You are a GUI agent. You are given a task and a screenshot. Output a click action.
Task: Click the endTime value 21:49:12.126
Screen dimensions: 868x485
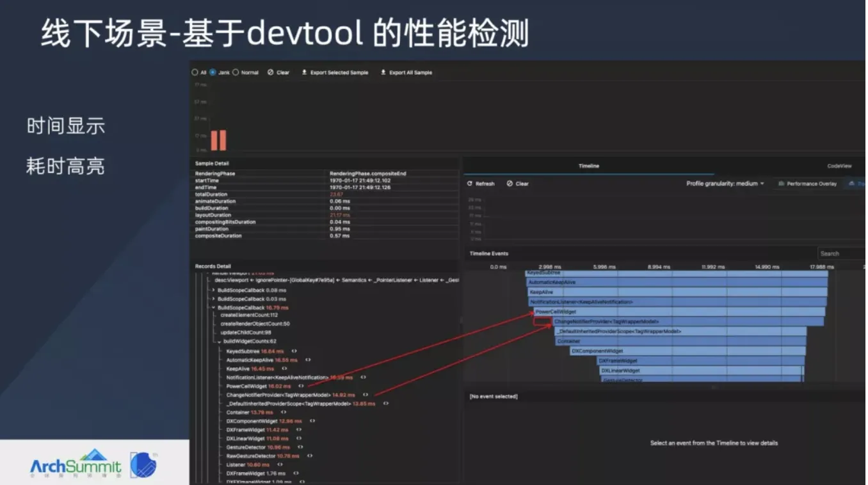(x=360, y=187)
